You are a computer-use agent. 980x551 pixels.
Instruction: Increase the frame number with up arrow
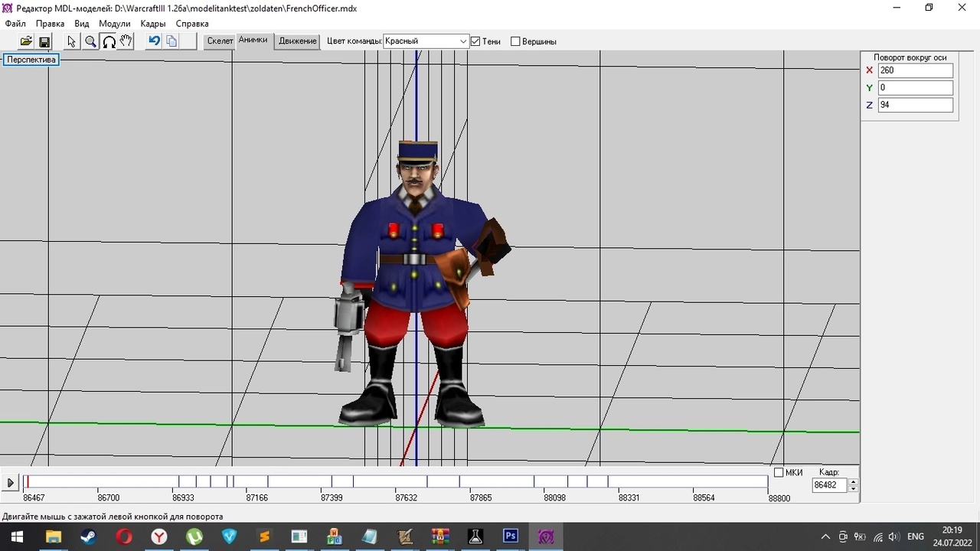[x=854, y=482]
